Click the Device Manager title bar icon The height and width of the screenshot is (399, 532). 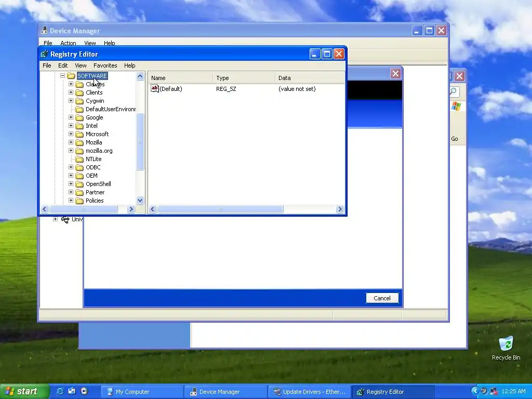coord(44,30)
